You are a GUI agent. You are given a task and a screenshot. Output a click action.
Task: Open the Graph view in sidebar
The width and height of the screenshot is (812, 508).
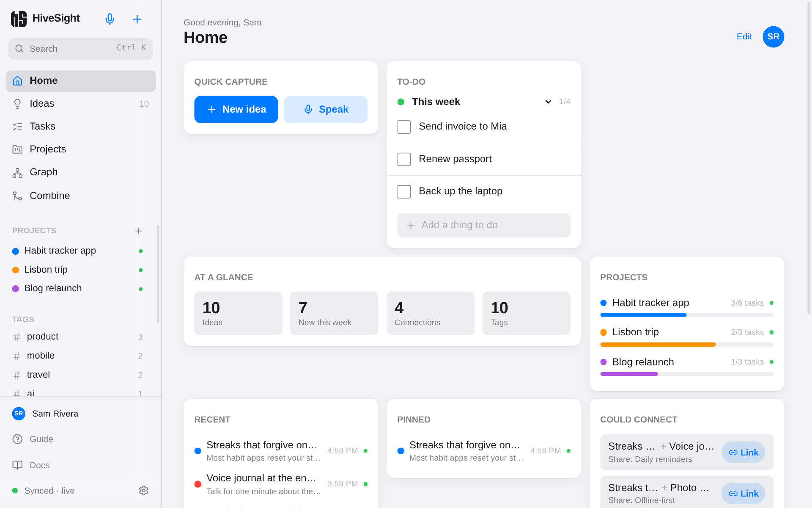click(81, 172)
